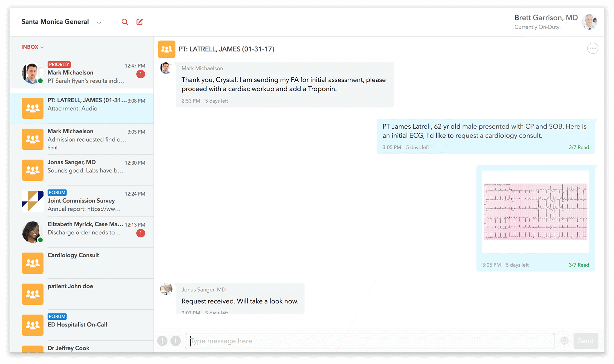614x364 pixels.
Task: Focus the Type message here field
Action: [370, 341]
